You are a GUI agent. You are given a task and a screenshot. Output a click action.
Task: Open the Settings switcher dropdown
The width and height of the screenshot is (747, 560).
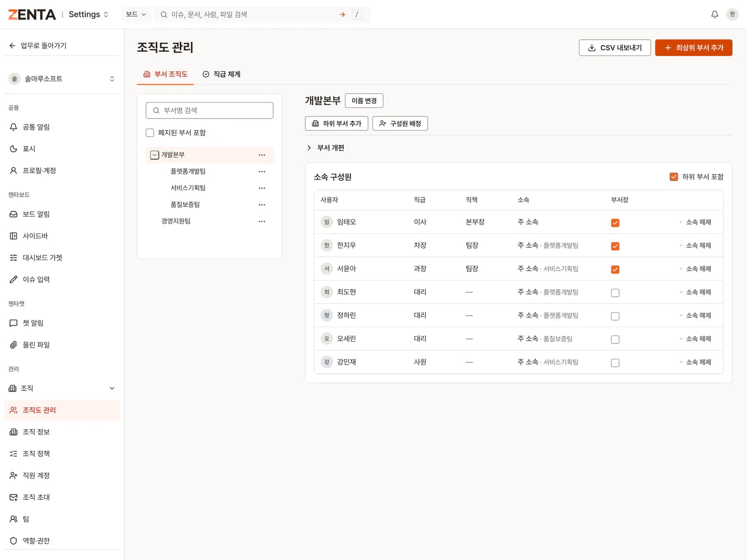(x=89, y=14)
